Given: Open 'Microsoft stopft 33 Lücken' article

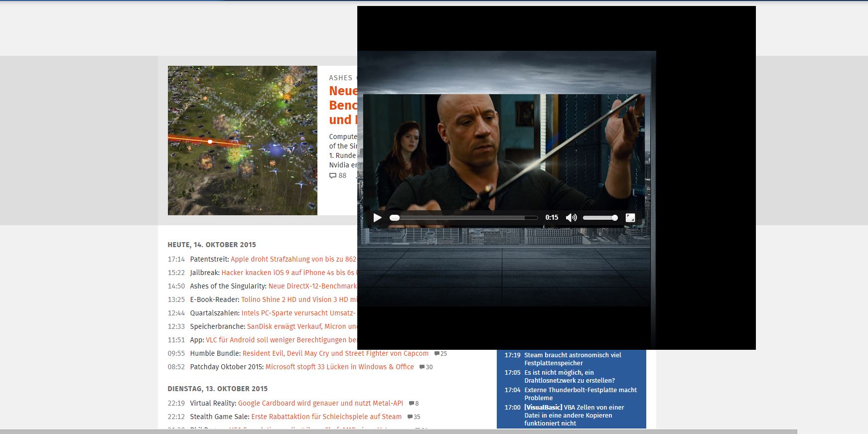Looking at the screenshot, I should [x=340, y=367].
